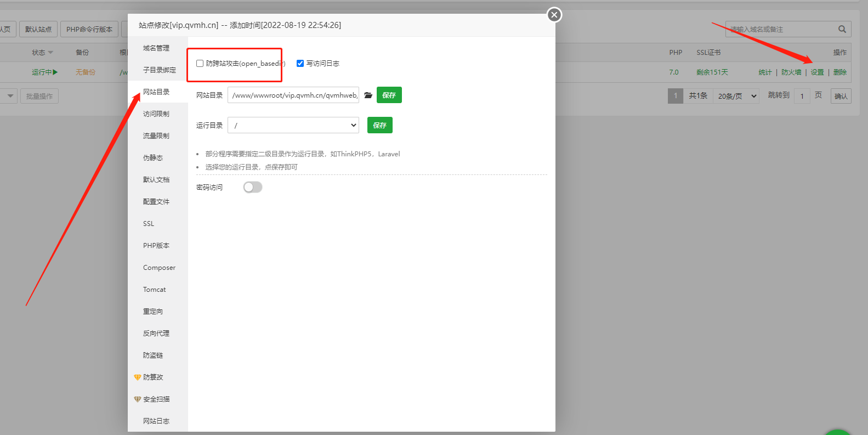The image size is (868, 435).
Task: Close the site modification dialog
Action: tap(554, 15)
